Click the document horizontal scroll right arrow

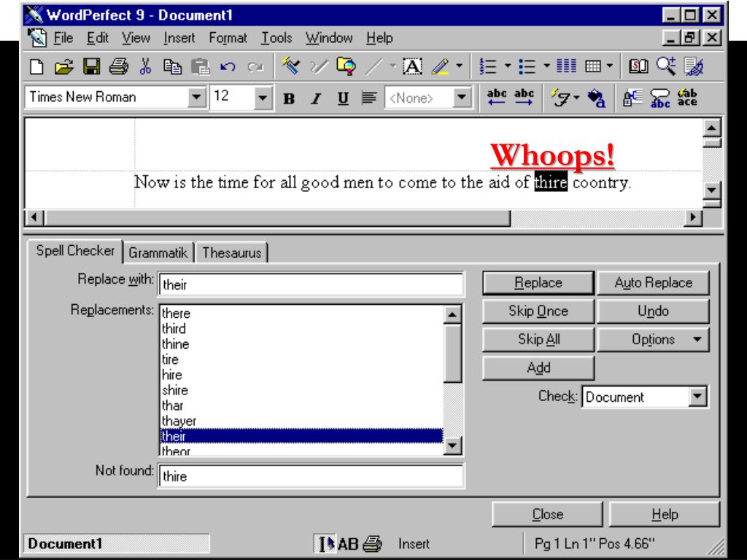click(x=693, y=217)
